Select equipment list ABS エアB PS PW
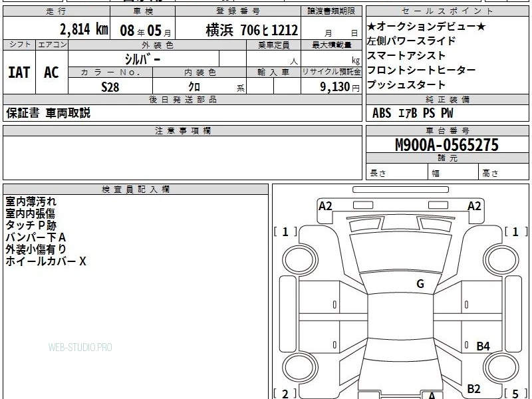This screenshot has height=399, width=532. (x=412, y=113)
